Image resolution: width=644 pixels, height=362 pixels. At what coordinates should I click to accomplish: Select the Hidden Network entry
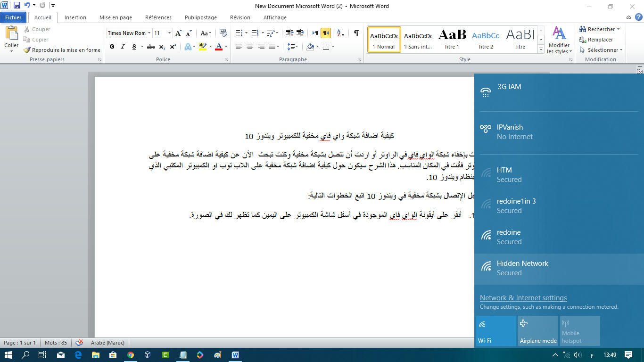pyautogui.click(x=559, y=269)
